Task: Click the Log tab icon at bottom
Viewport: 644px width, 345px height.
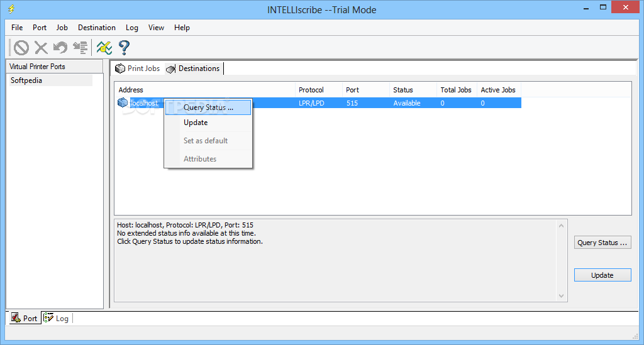Action: pos(48,317)
